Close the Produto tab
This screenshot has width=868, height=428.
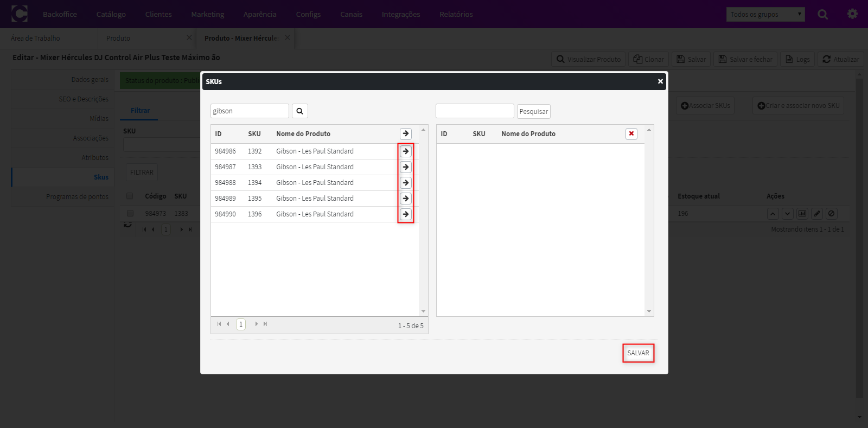[189, 37]
